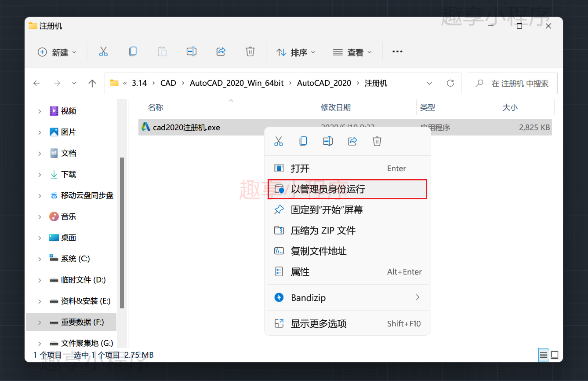Expand the Bandizip submenu
This screenshot has width=588, height=381.
click(x=417, y=297)
